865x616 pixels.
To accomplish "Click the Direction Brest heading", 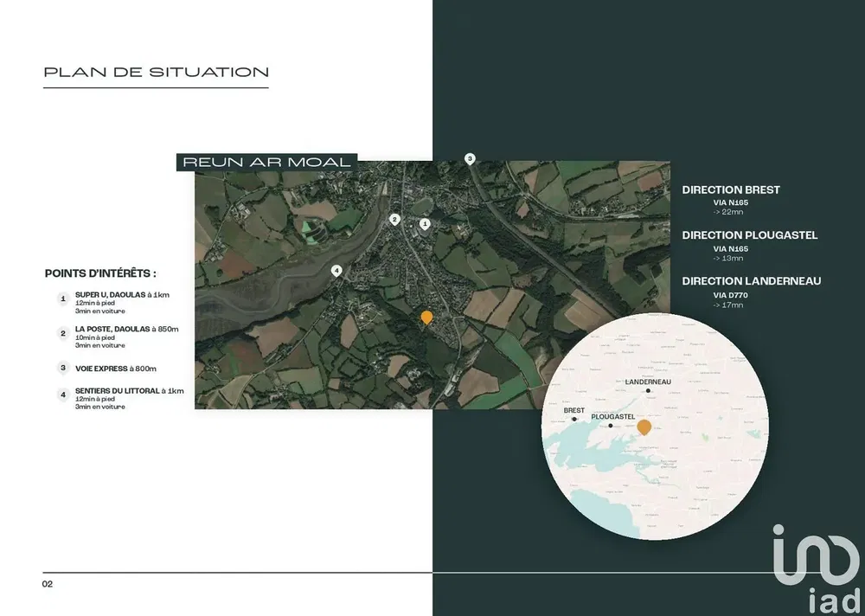I will (731, 189).
